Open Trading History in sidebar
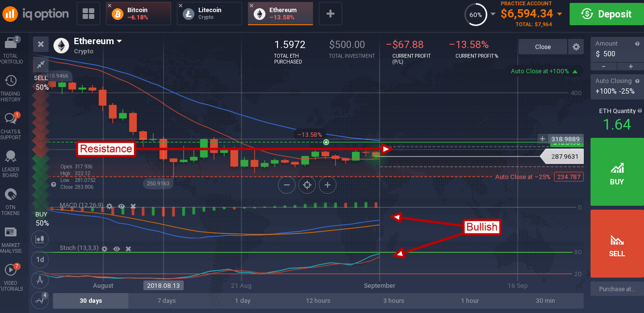Viewport: 644px width, 313px height. coord(11,89)
